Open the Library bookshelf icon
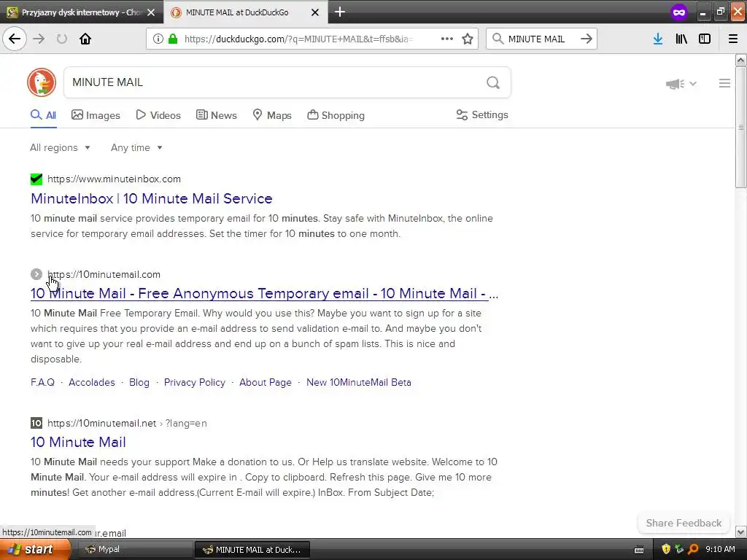The width and height of the screenshot is (747, 560). 681,39
